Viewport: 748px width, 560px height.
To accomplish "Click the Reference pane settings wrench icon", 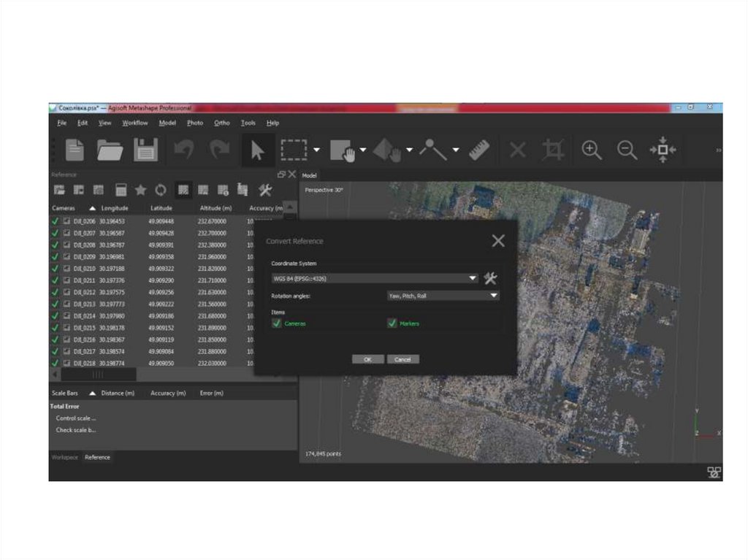I will [265, 191].
